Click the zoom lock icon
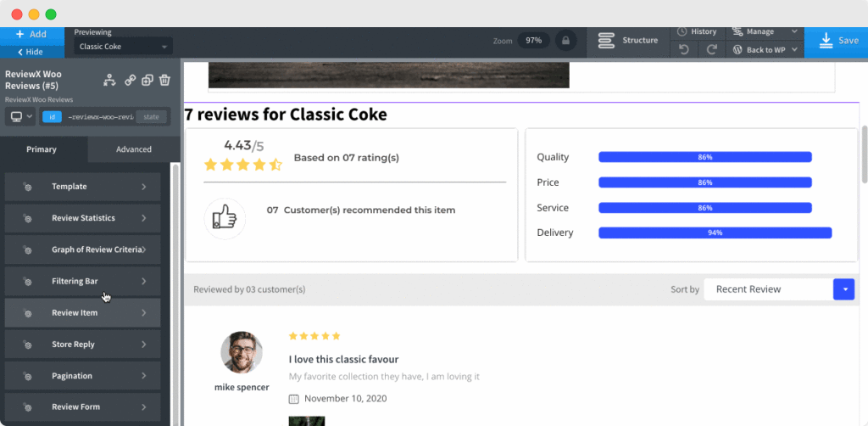Screen dimensions: 868x426 [565, 41]
